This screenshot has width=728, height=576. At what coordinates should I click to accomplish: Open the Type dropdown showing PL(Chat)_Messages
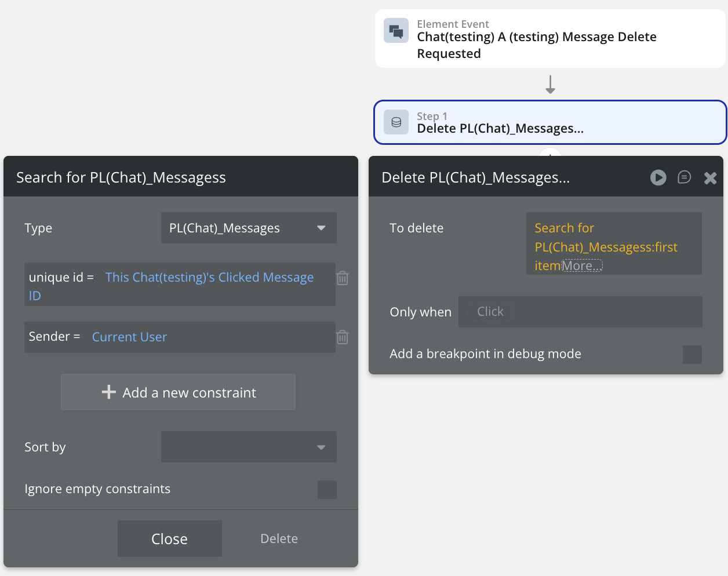pyautogui.click(x=249, y=228)
